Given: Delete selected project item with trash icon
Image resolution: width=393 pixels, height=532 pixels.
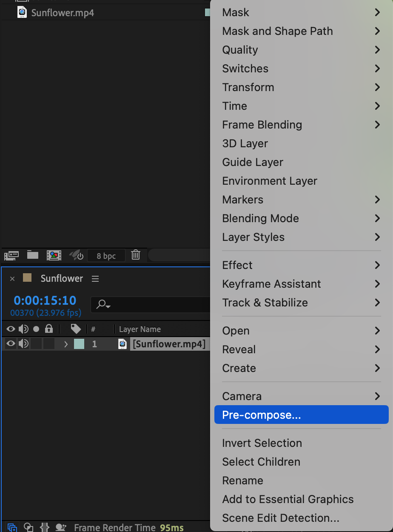Looking at the screenshot, I should click(136, 255).
